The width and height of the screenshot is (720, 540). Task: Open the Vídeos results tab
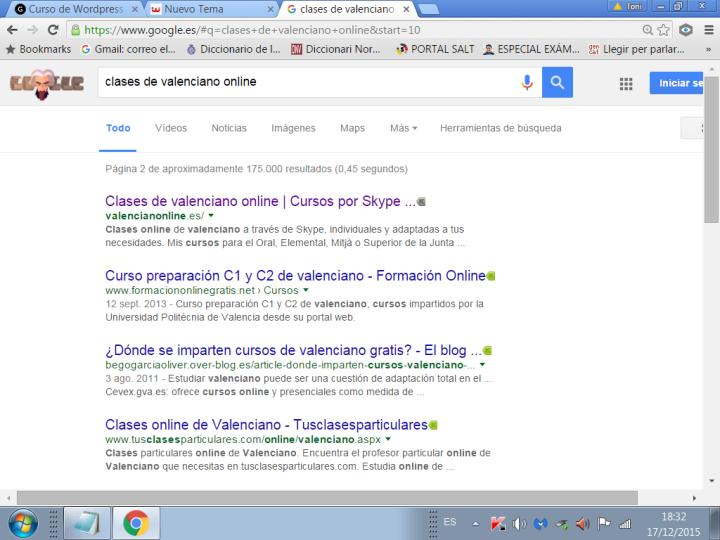[x=171, y=128]
